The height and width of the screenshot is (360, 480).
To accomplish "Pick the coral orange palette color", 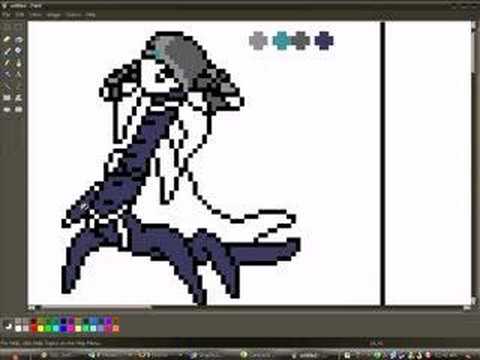I will [x=116, y=329].
